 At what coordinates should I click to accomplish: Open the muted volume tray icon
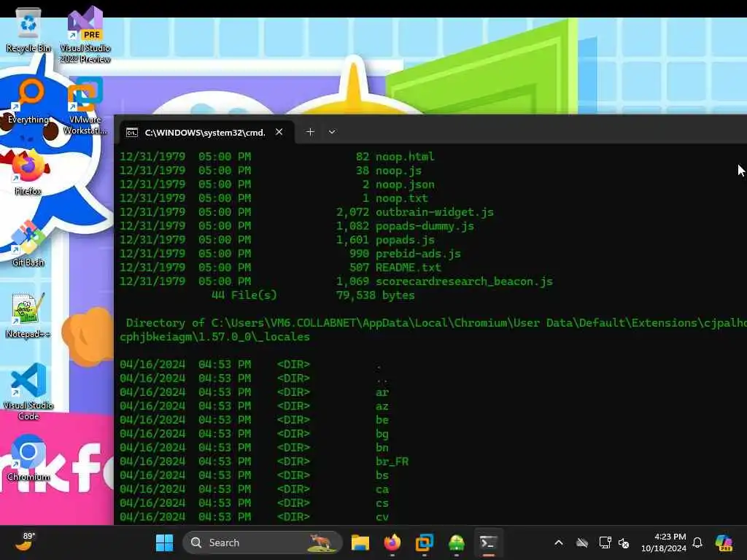(x=624, y=542)
